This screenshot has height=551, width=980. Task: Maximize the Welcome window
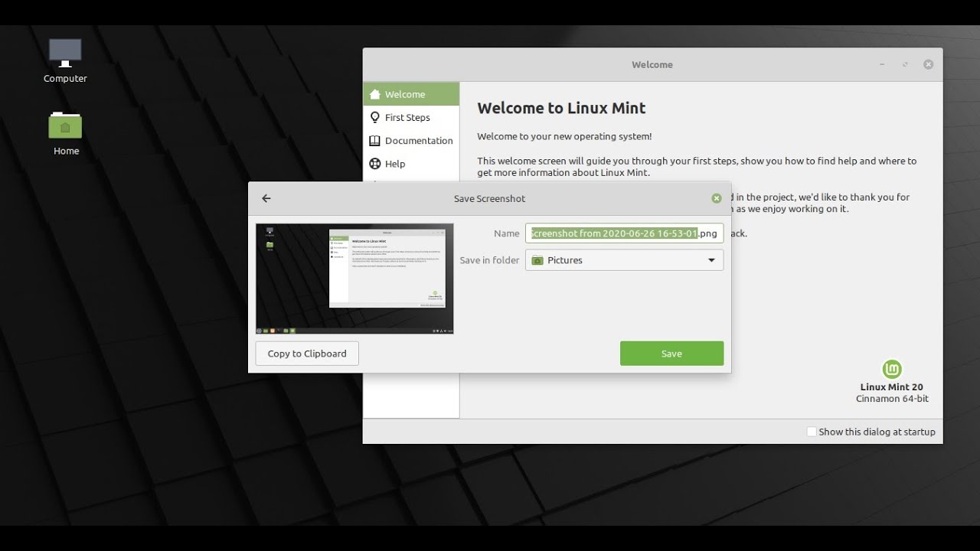[x=905, y=65]
